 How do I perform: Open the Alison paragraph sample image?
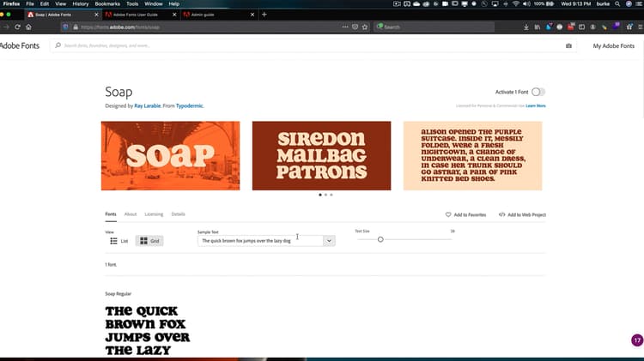(473, 156)
